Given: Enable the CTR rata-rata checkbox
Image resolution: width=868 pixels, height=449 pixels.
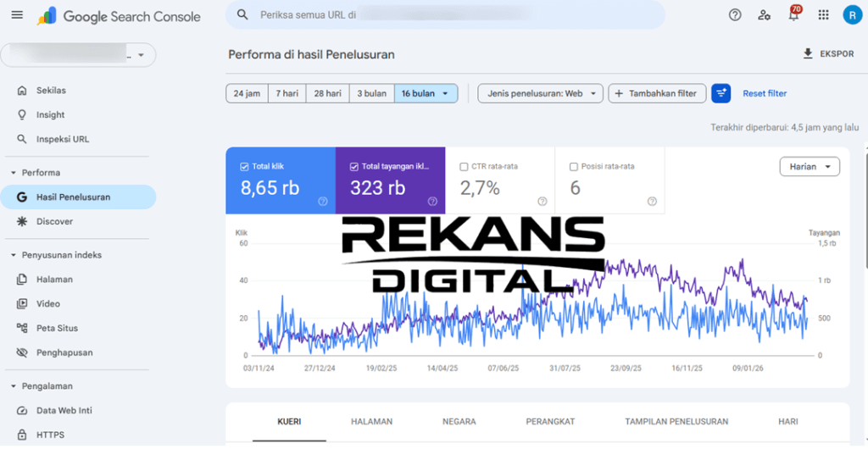Looking at the screenshot, I should (x=464, y=166).
